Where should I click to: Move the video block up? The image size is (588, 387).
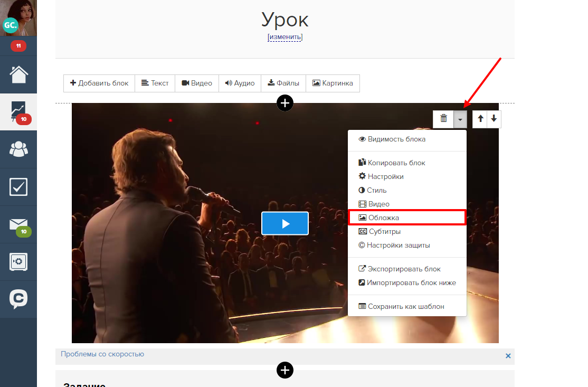coord(480,119)
